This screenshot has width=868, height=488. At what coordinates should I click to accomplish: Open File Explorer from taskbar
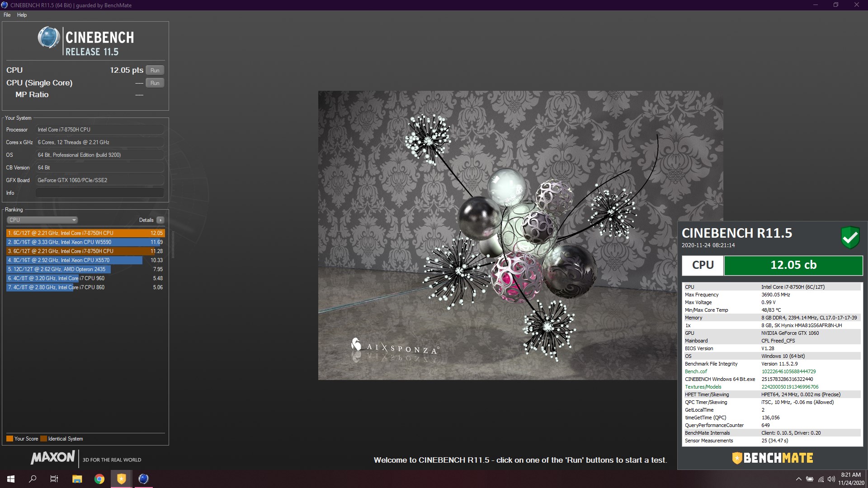tap(77, 479)
